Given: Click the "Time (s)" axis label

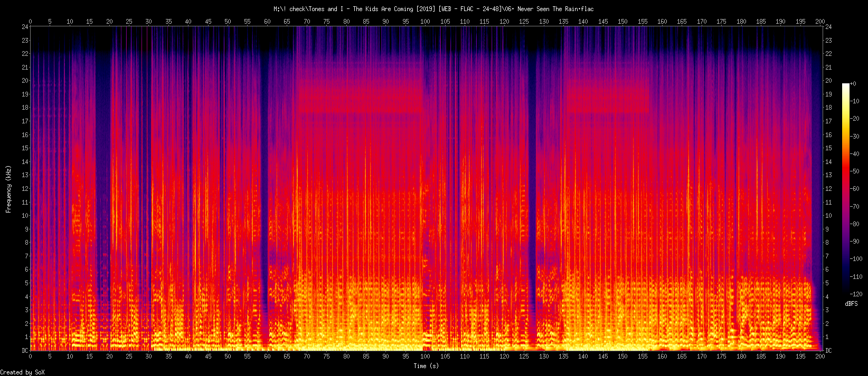Looking at the screenshot, I should tap(426, 366).
